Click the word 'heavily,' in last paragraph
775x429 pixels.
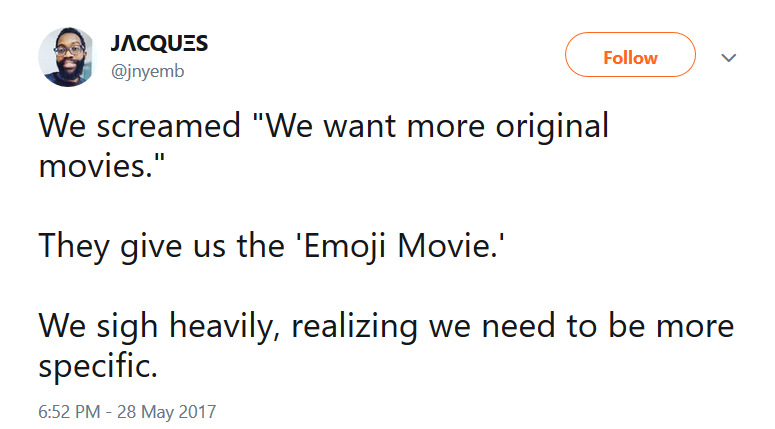coord(224,326)
